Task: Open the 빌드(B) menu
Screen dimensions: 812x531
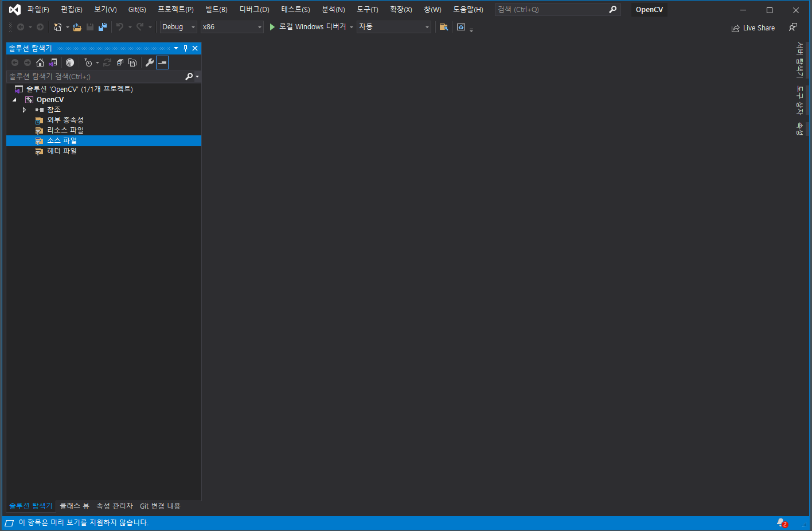Action: pos(216,10)
